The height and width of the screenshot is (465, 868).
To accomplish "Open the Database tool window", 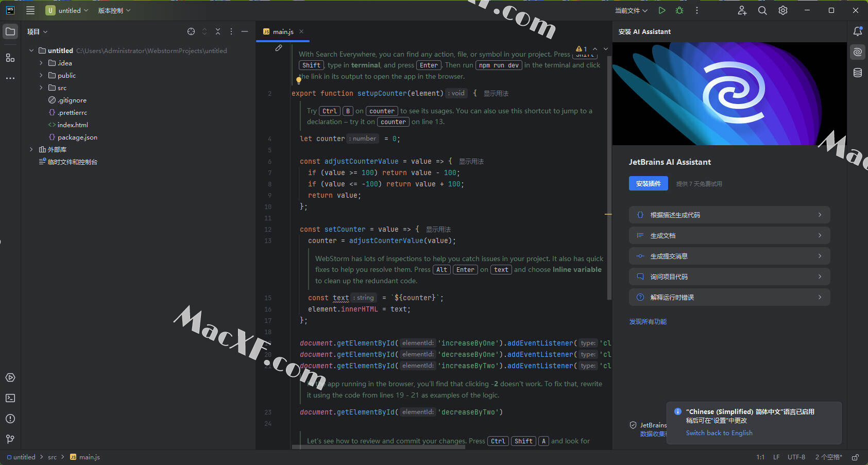I will (858, 73).
